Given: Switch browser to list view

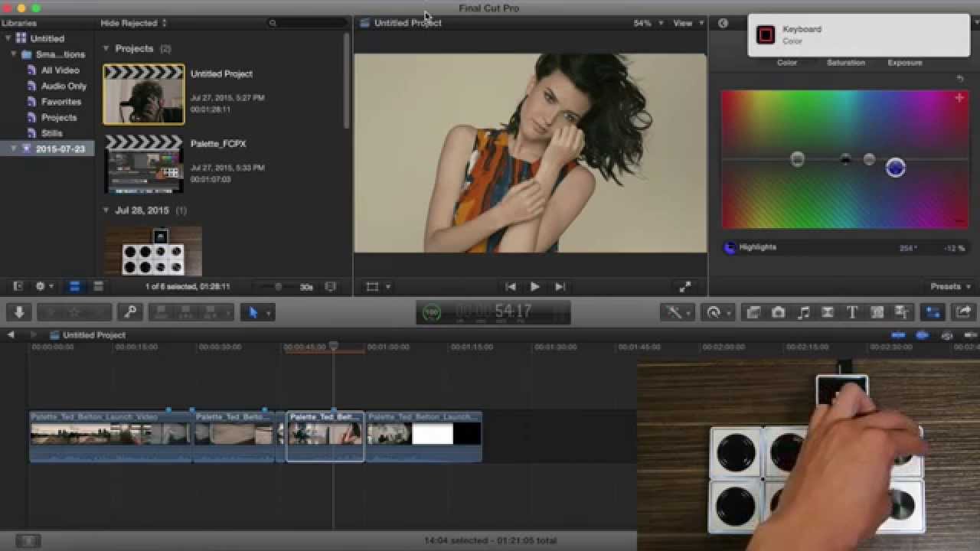Looking at the screenshot, I should tap(98, 287).
